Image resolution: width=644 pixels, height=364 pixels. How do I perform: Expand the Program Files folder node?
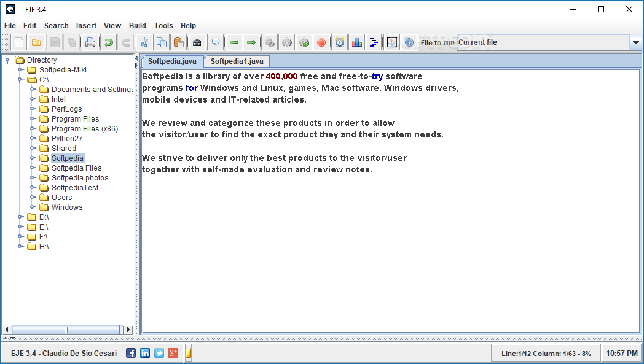coord(33,119)
